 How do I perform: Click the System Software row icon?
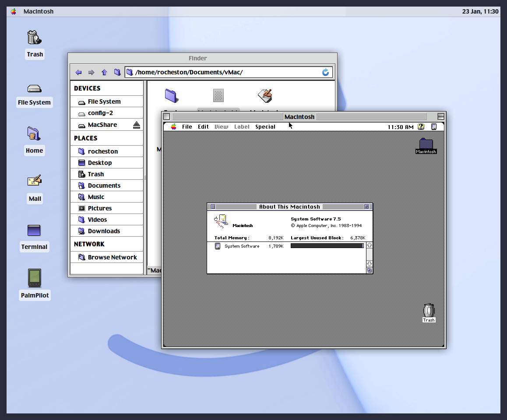tap(218, 246)
